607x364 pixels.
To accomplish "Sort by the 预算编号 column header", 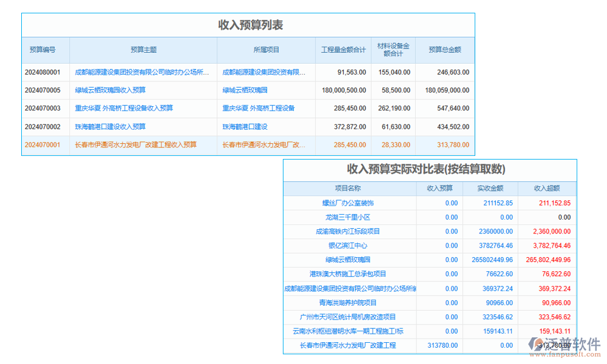I will (42, 50).
